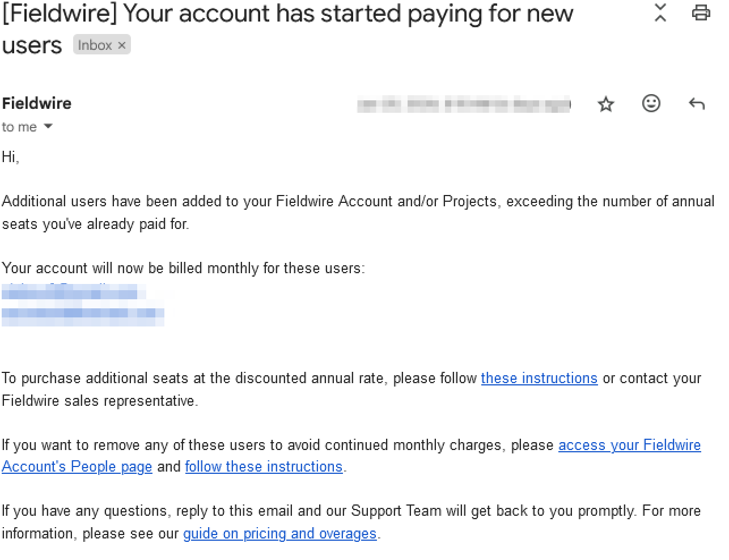The width and height of the screenshot is (729, 560).
Task: Reply to the Fieldwire message
Action: pos(697,103)
